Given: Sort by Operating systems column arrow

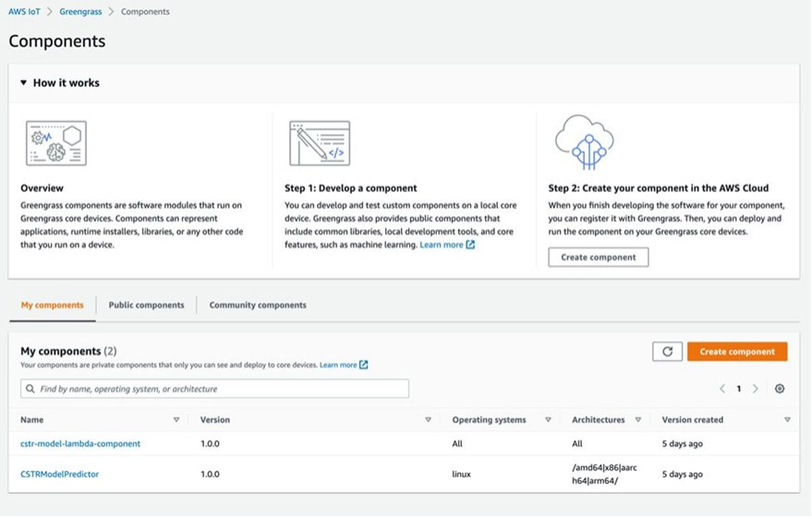Looking at the screenshot, I should point(548,420).
